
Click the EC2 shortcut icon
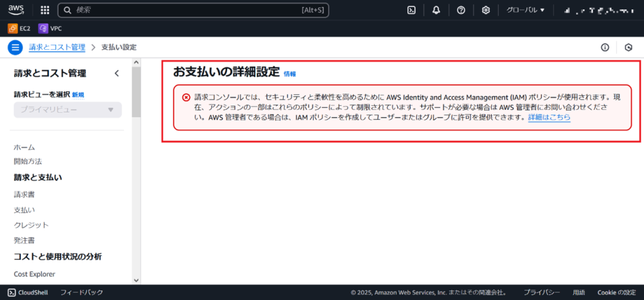click(x=13, y=28)
